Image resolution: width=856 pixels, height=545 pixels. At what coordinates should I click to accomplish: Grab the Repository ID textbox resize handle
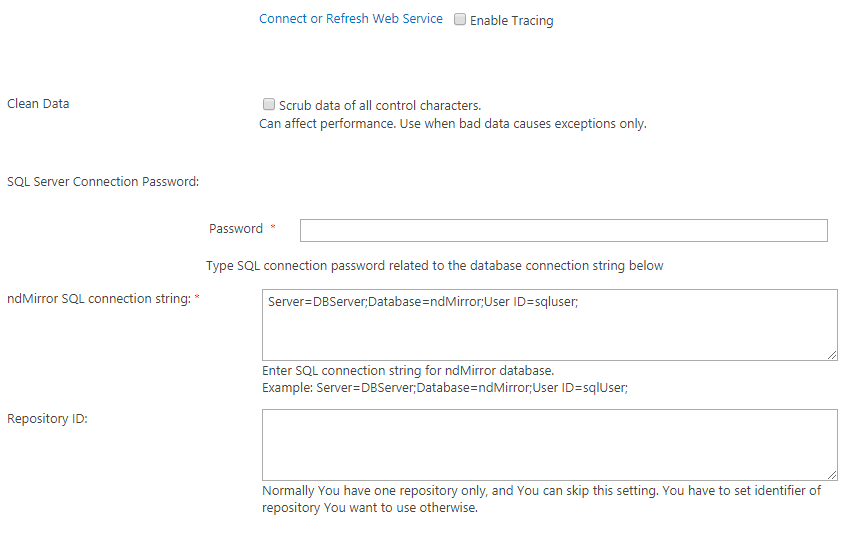tap(832, 475)
